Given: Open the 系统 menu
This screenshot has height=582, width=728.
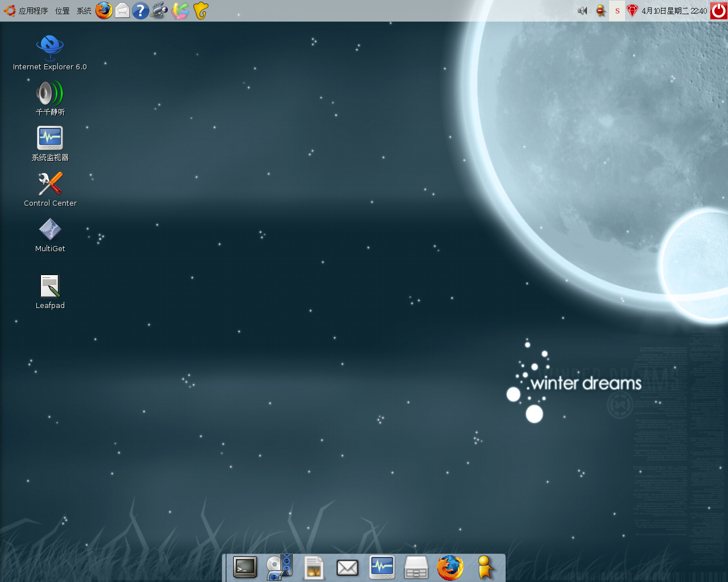Looking at the screenshot, I should click(84, 11).
